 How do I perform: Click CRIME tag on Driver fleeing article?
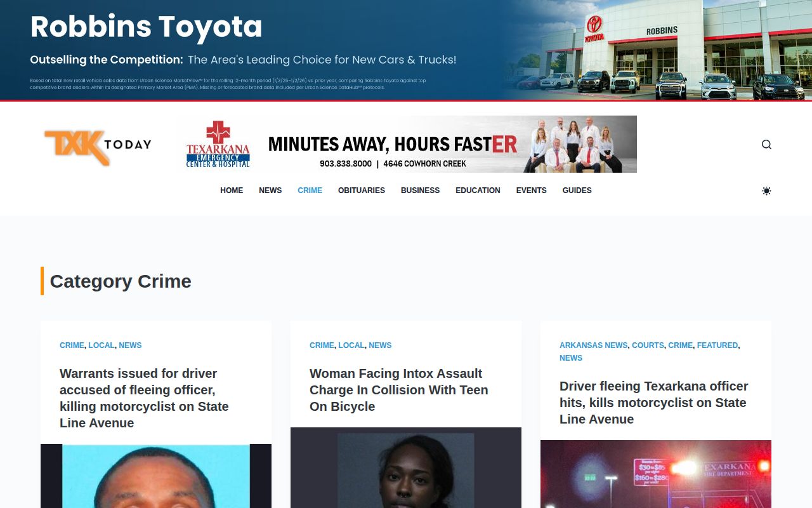[x=680, y=345]
